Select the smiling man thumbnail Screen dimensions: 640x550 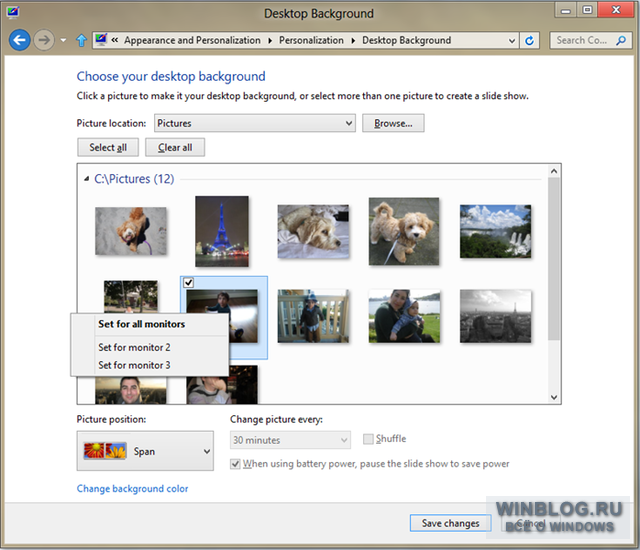click(131, 390)
